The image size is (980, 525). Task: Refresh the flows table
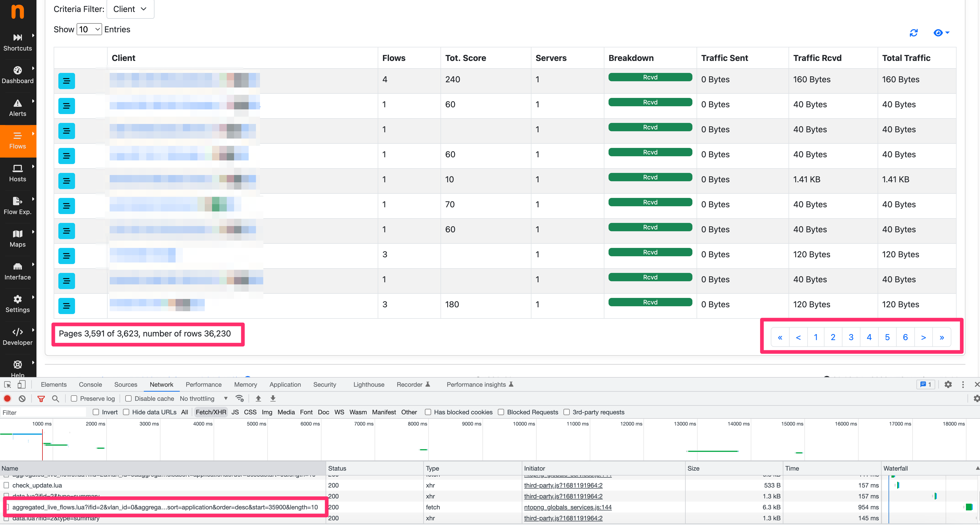coord(914,33)
